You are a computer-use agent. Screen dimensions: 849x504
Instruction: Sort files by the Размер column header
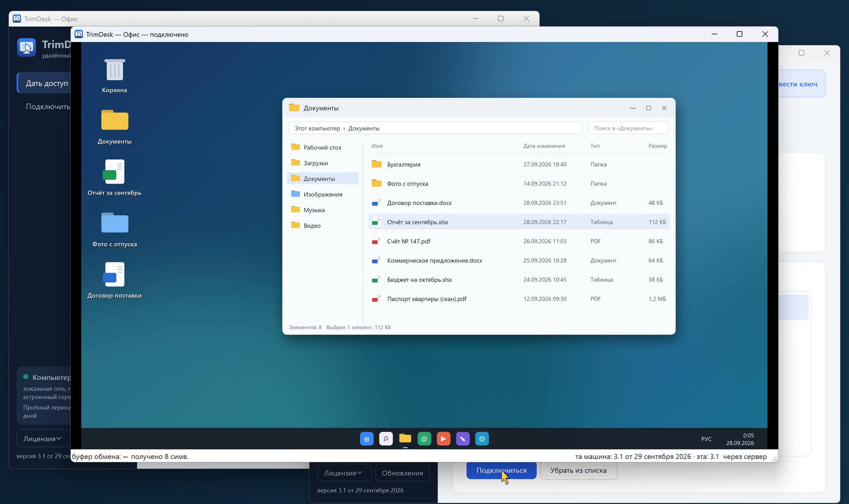[x=658, y=146]
